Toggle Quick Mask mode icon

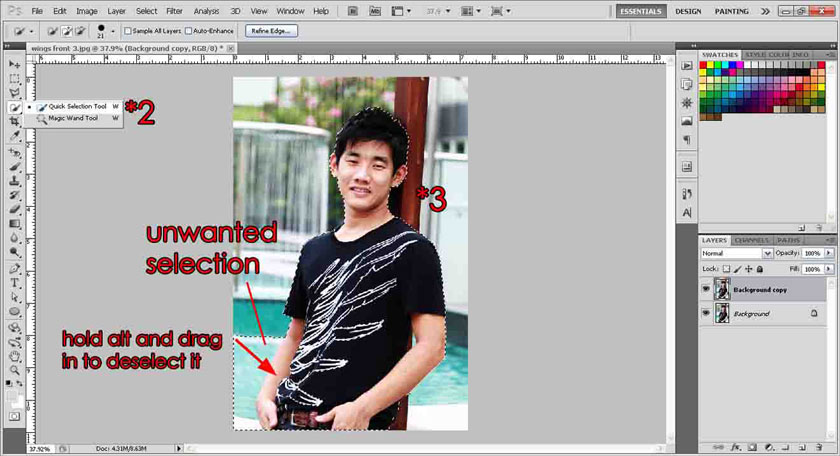[x=14, y=416]
